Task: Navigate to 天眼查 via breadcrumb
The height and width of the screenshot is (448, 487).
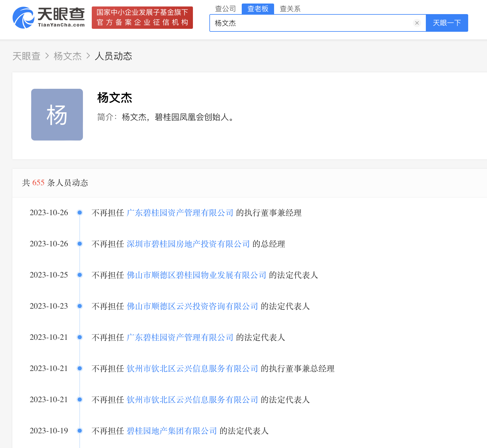Action: click(x=26, y=56)
